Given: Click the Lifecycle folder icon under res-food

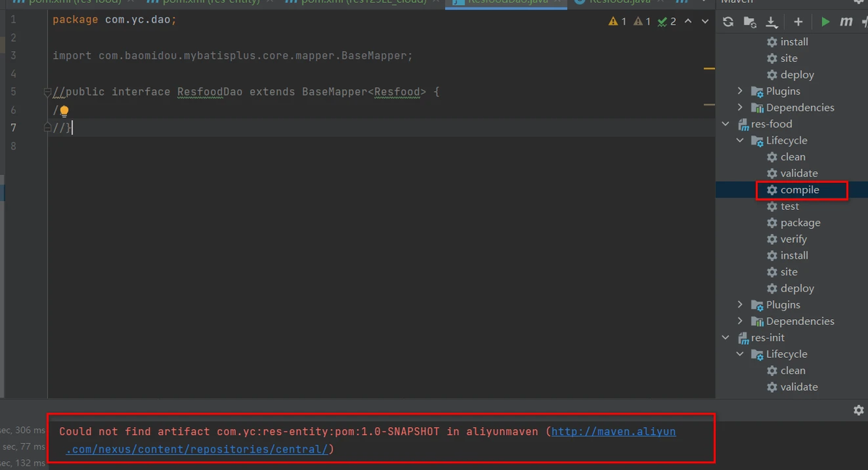Looking at the screenshot, I should tap(757, 141).
